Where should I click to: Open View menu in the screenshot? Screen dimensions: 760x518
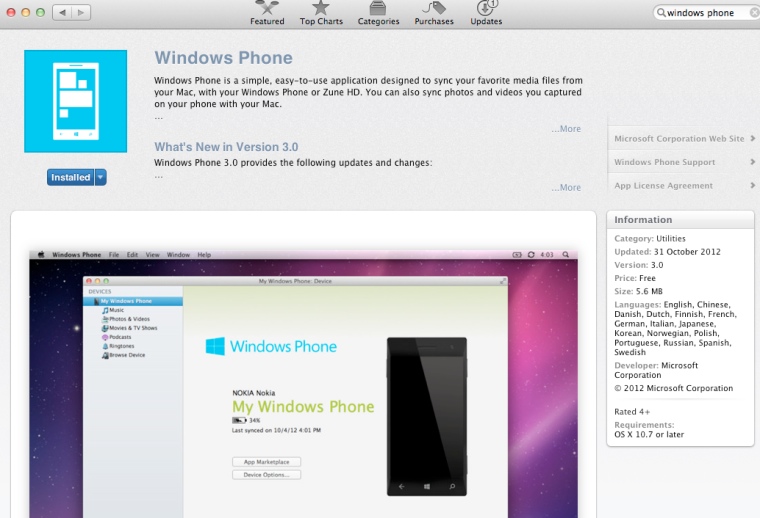tap(153, 255)
